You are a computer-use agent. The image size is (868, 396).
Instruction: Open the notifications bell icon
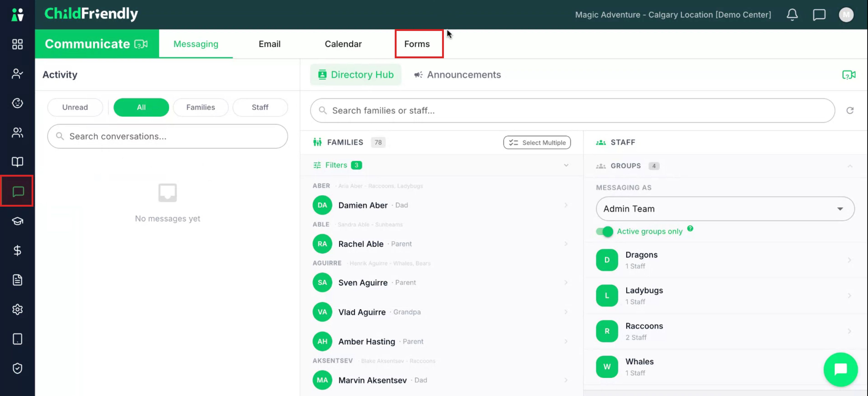(792, 15)
